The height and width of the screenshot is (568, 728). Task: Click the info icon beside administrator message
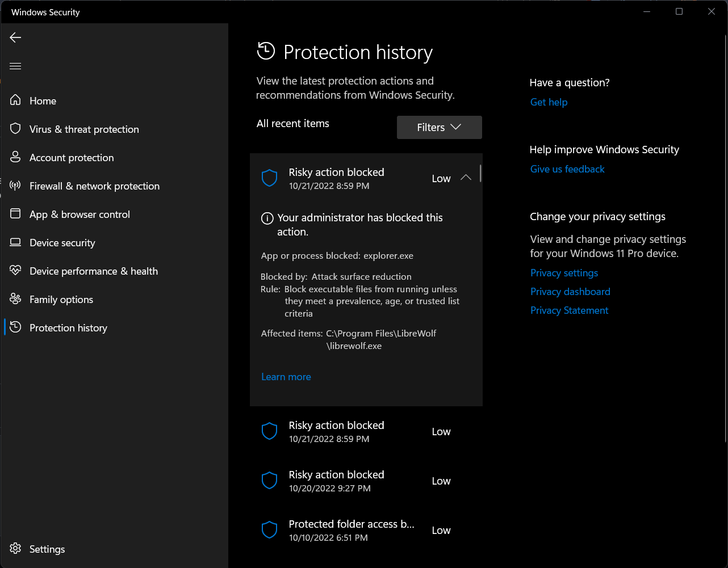[267, 218]
